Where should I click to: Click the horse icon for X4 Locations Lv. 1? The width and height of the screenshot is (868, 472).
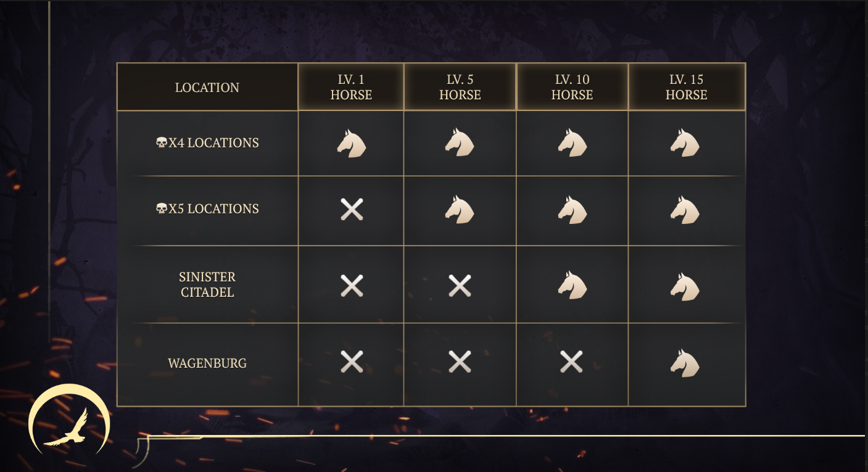351,143
